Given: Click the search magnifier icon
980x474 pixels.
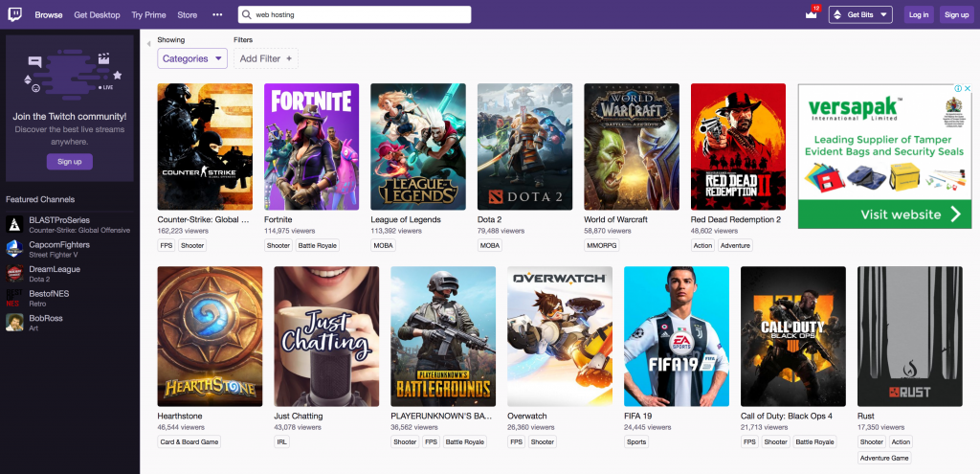Looking at the screenshot, I should [247, 14].
